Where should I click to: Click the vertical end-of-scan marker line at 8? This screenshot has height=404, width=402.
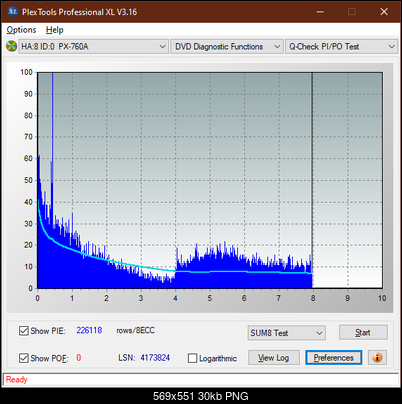pos(312,180)
